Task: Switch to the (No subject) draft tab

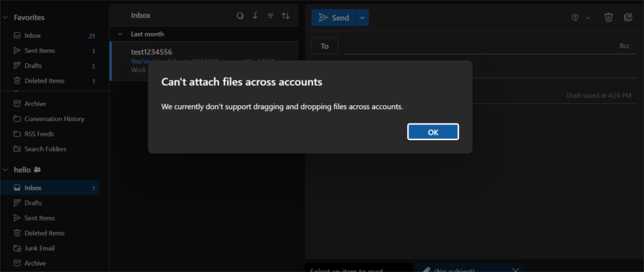Action: 470,268
